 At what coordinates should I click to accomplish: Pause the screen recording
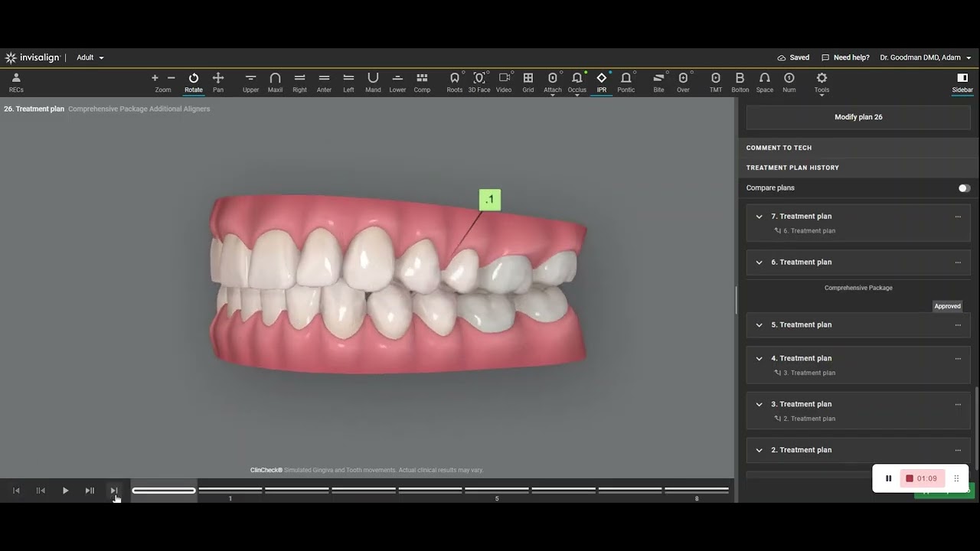tap(888, 478)
